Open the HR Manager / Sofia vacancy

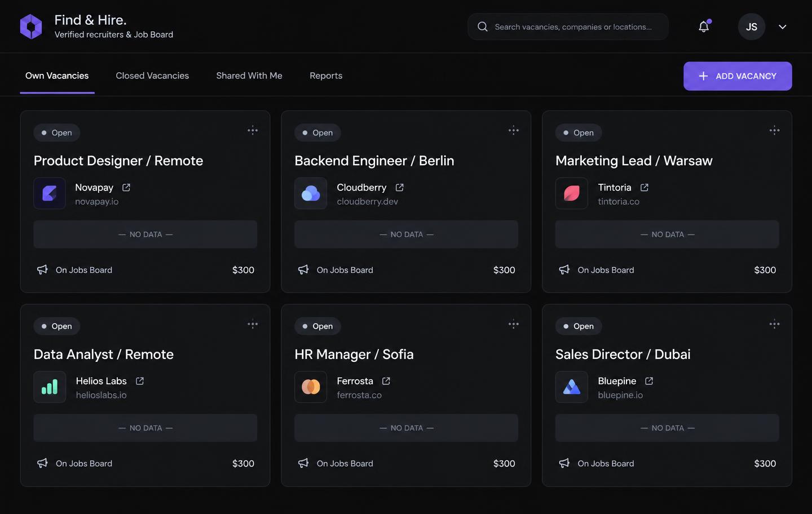click(354, 355)
